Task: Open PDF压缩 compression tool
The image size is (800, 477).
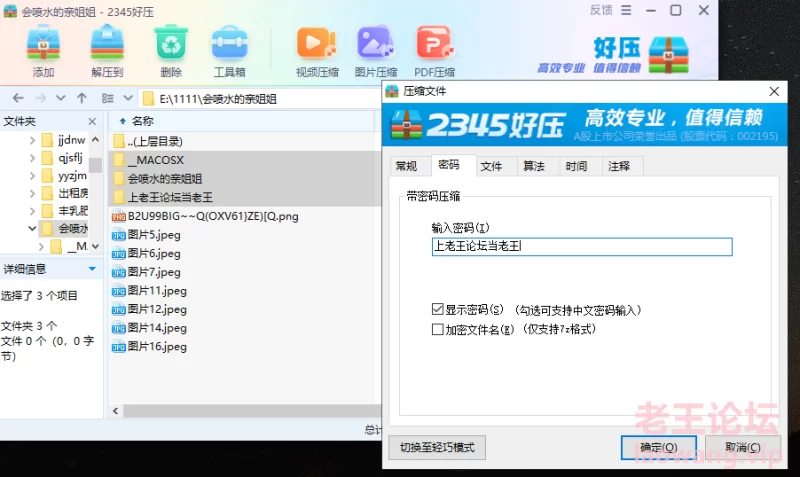Action: pos(435,51)
